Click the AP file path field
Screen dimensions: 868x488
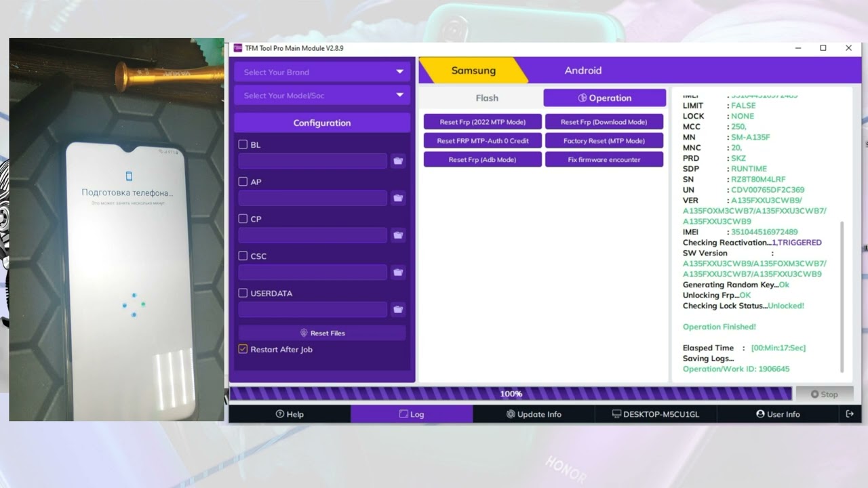(313, 198)
